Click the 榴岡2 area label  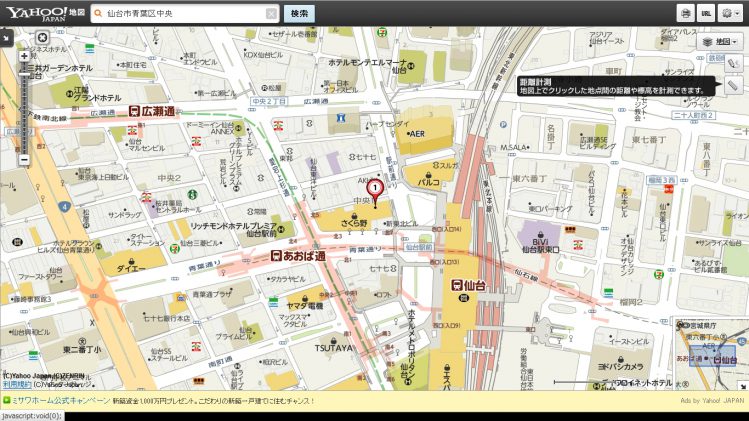coord(631,302)
